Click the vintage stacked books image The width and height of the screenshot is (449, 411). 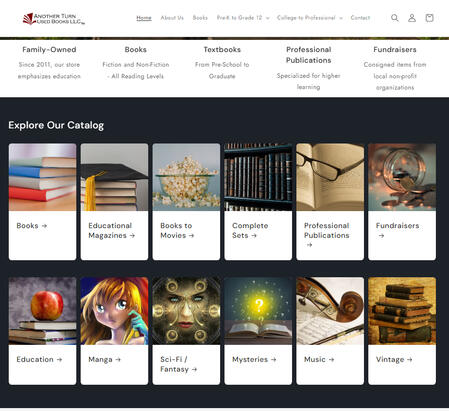click(402, 311)
